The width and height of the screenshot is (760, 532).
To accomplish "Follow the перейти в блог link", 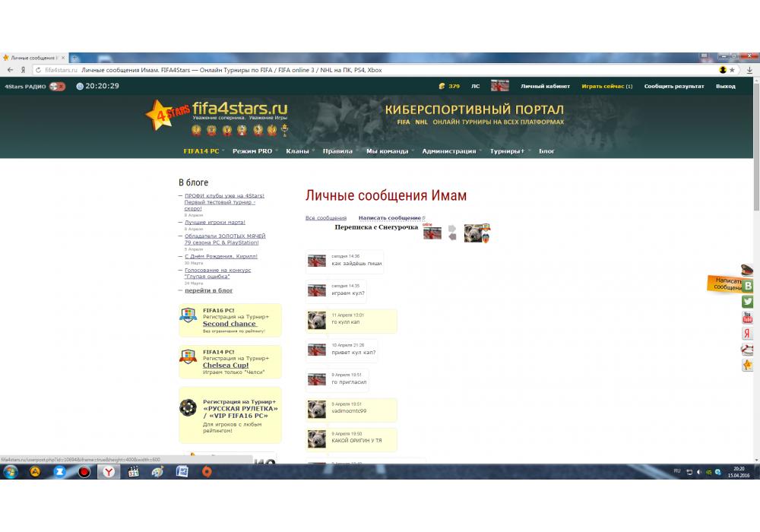I will pyautogui.click(x=208, y=291).
